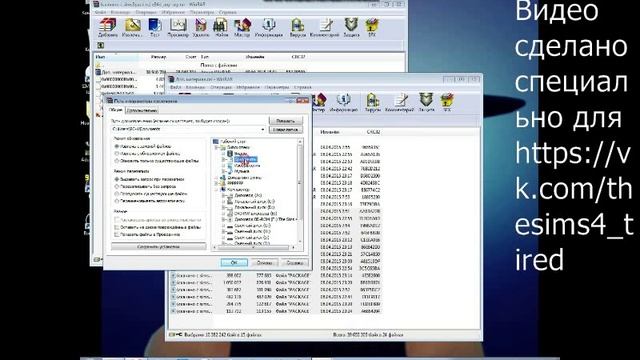This screenshot has width=640, height=360.
Task: Switch to the Дополнительно tab in extraction dialog
Action: coord(142,111)
